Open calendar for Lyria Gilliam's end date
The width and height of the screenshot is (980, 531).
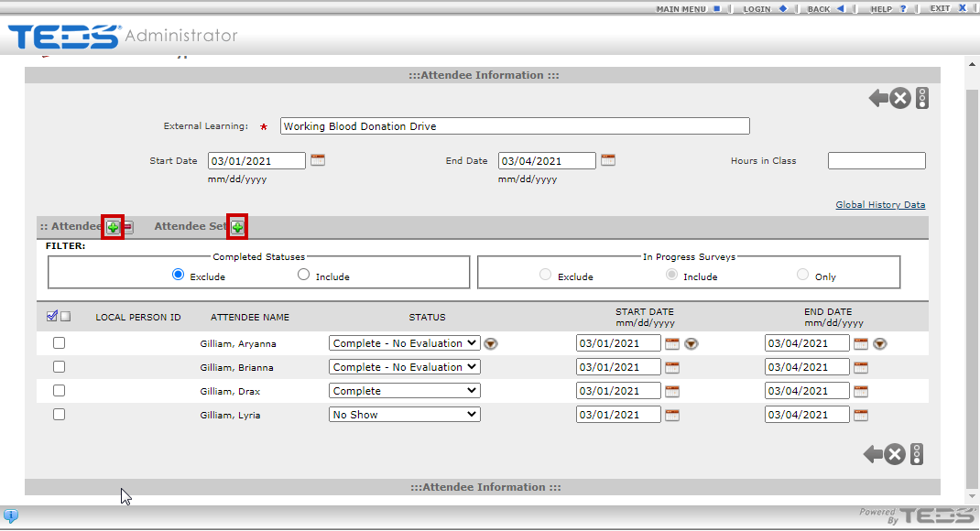coord(861,415)
